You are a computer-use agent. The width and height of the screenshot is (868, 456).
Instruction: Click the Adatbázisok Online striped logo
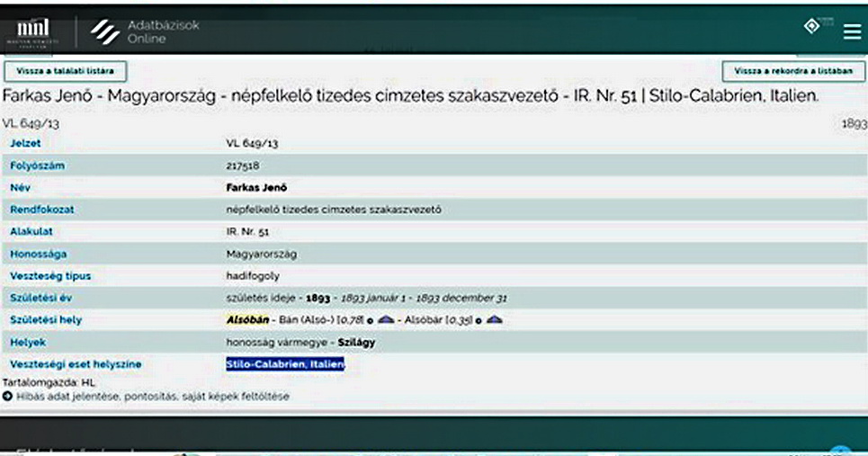(x=105, y=32)
